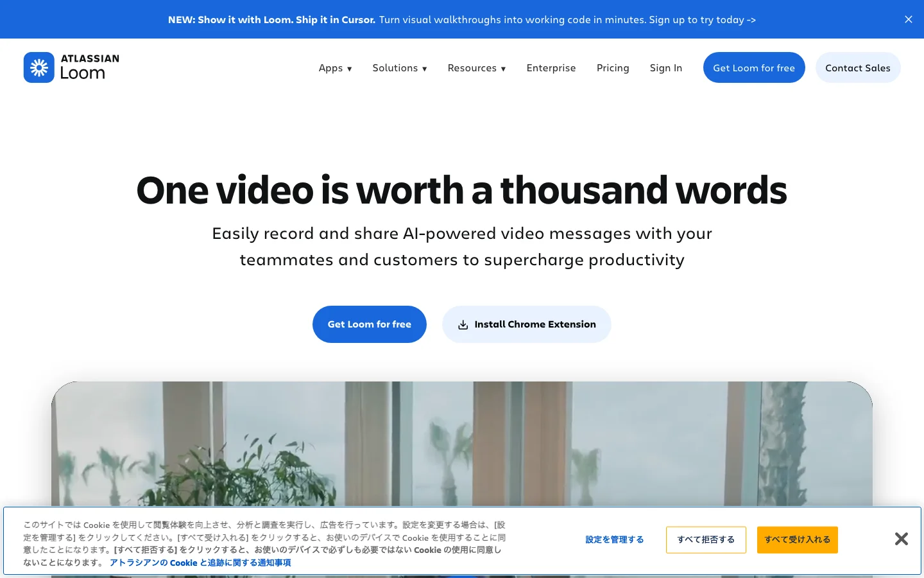Click the Loom pinwheel logo icon
Viewport: 924px width, 578px height.
39,67
